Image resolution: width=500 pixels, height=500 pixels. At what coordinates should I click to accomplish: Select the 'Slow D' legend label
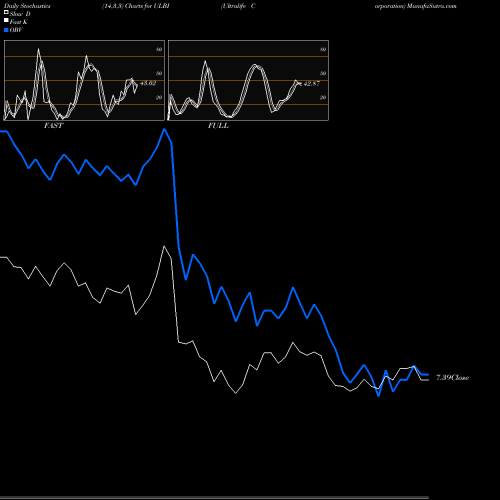20,14
